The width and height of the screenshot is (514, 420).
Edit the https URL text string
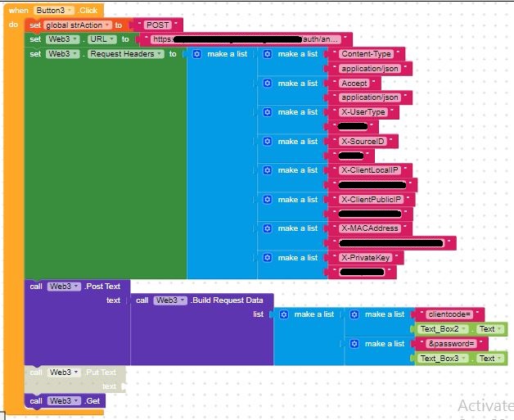pos(246,39)
